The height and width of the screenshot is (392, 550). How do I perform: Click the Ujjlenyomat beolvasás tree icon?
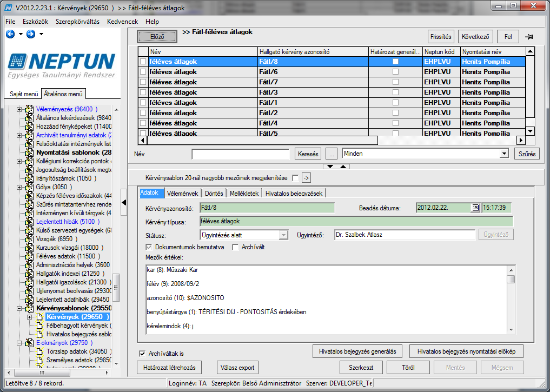[x=29, y=291]
